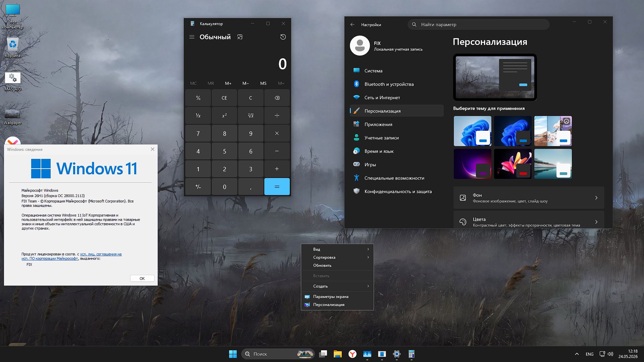Open Task View from taskbar
The width and height of the screenshot is (644, 362).
[x=323, y=354]
